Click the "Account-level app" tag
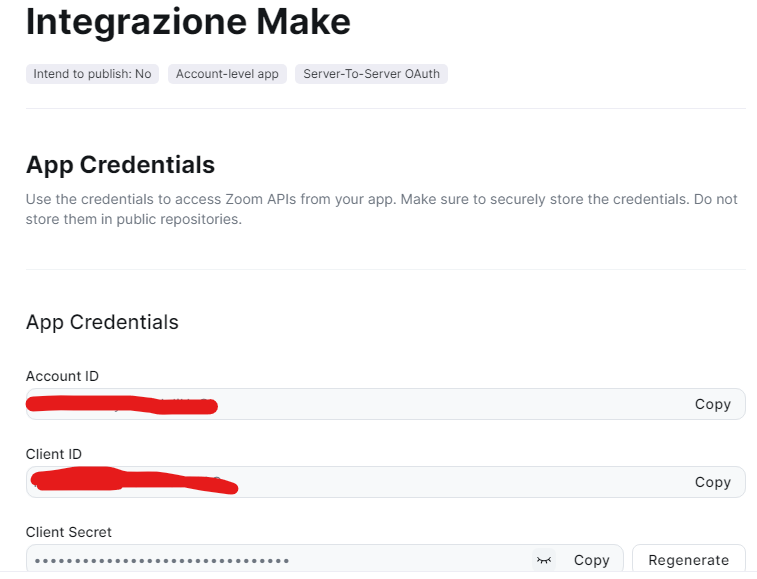Viewport: 757px width, 579px height. 227,74
